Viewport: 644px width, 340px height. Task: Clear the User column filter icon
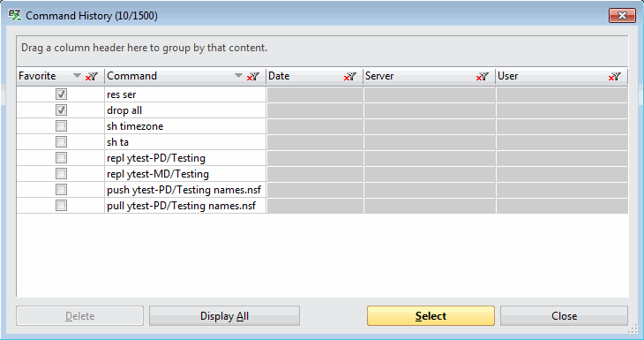[x=614, y=76]
